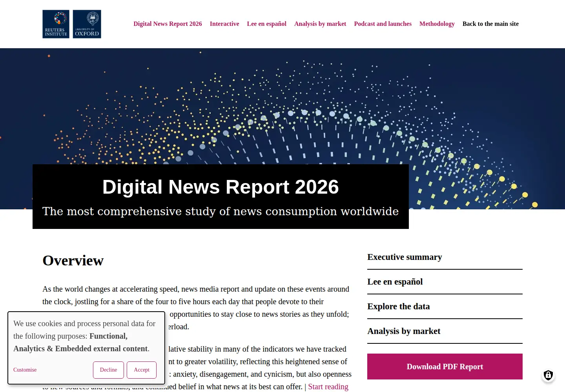
Task: Click the Digital News Report 2026 hero title
Action: 221,187
